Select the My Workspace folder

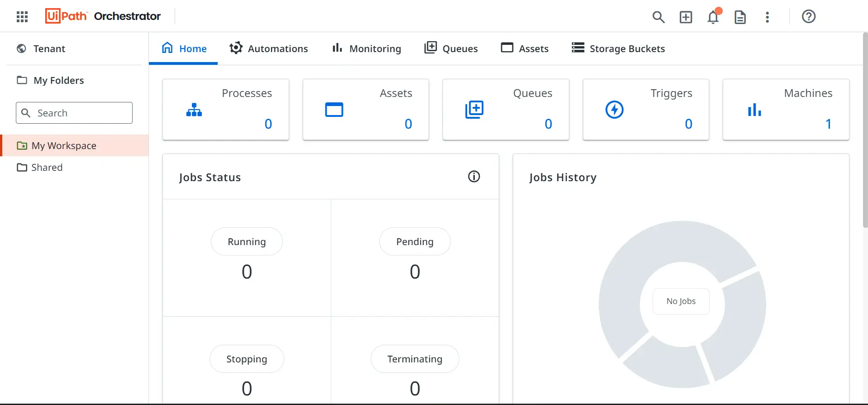(x=74, y=145)
